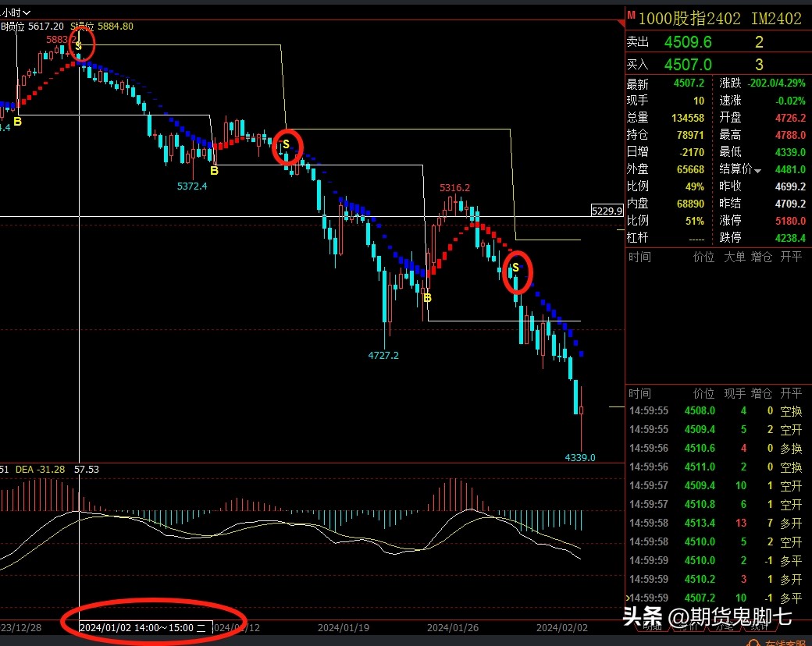
Task: Click the 买入 buy price 4507.0
Action: coord(687,65)
